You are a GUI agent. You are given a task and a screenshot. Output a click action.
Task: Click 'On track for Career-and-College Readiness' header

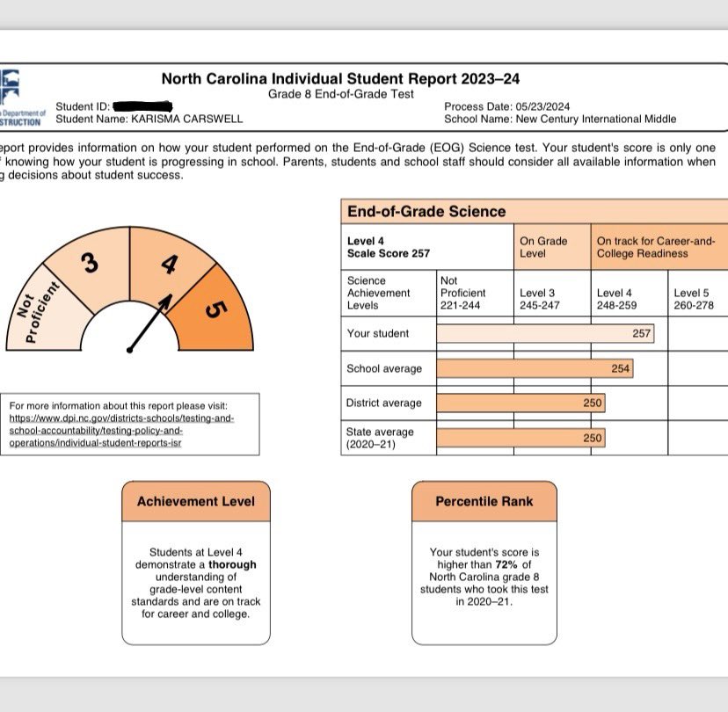tap(659, 247)
